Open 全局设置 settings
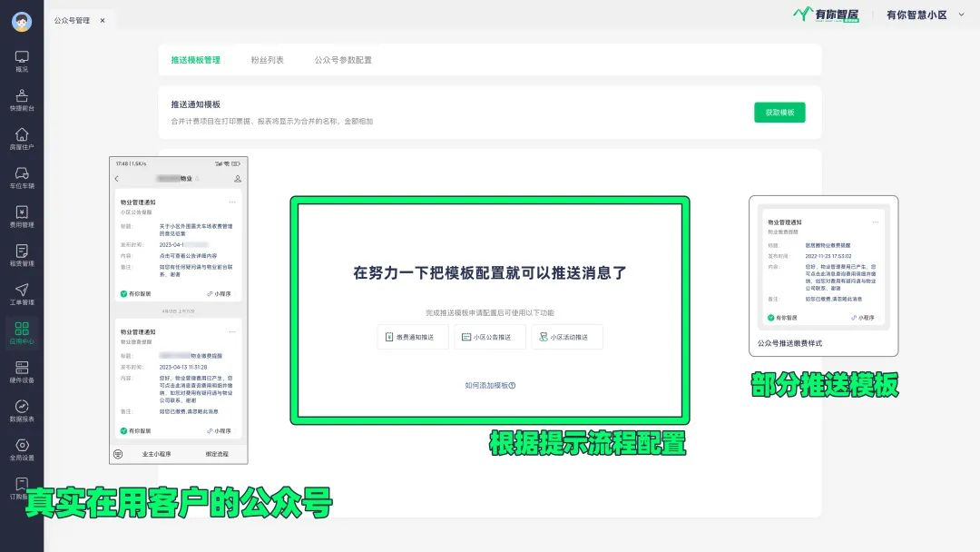 [x=22, y=450]
